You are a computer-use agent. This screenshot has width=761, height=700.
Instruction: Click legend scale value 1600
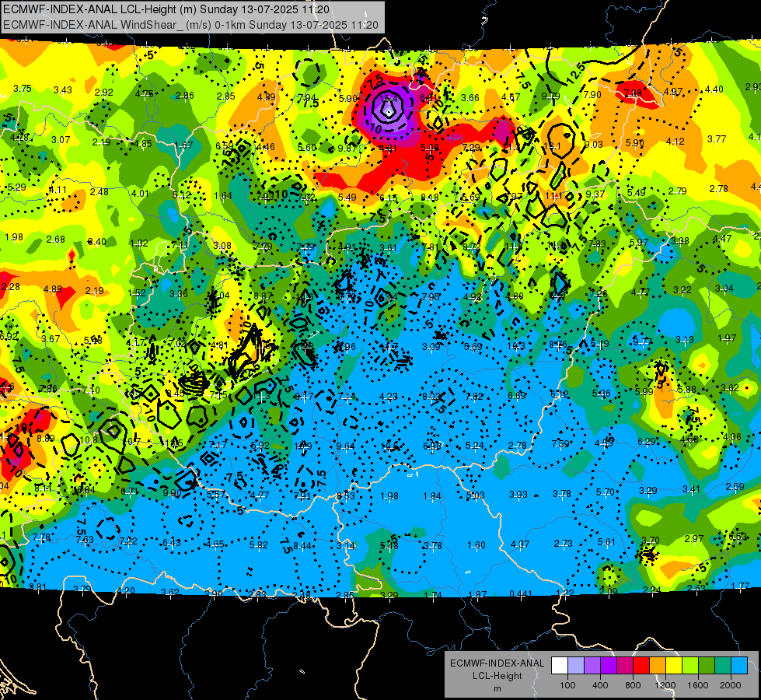point(698,685)
